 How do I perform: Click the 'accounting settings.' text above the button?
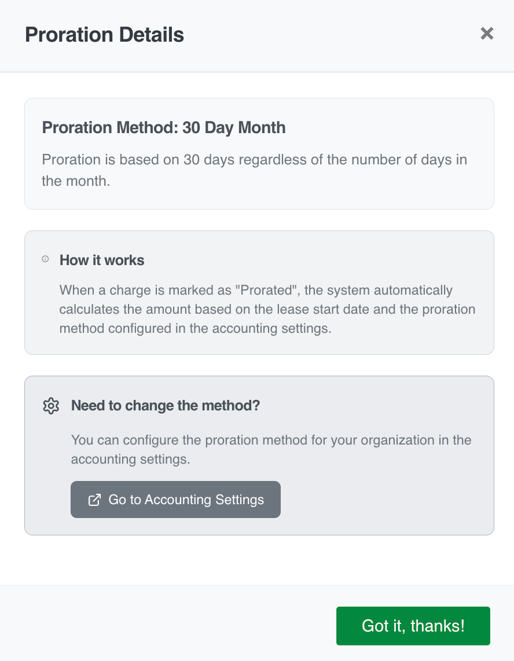point(130,459)
